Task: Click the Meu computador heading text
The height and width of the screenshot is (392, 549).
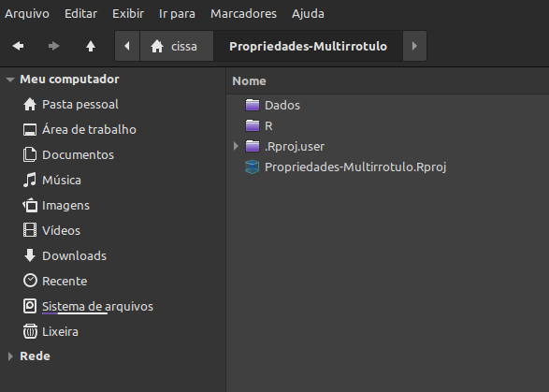Action: tap(69, 80)
